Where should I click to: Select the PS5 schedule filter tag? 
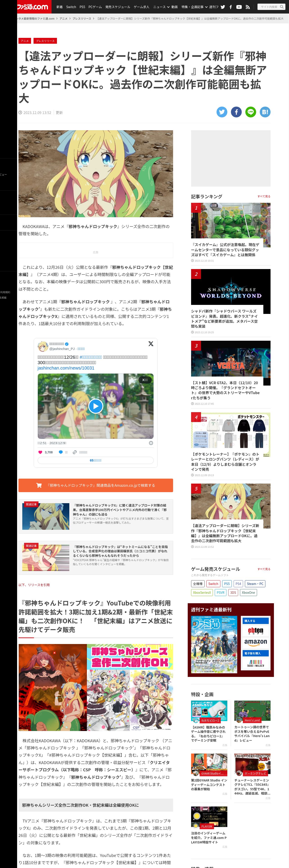pyautogui.click(x=227, y=584)
